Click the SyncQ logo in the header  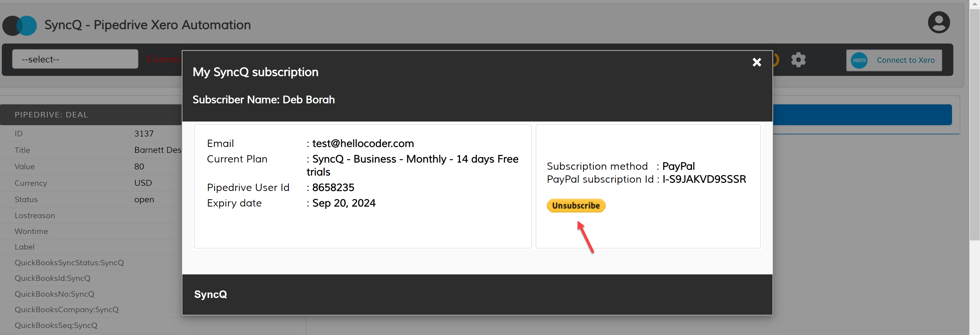click(x=20, y=25)
